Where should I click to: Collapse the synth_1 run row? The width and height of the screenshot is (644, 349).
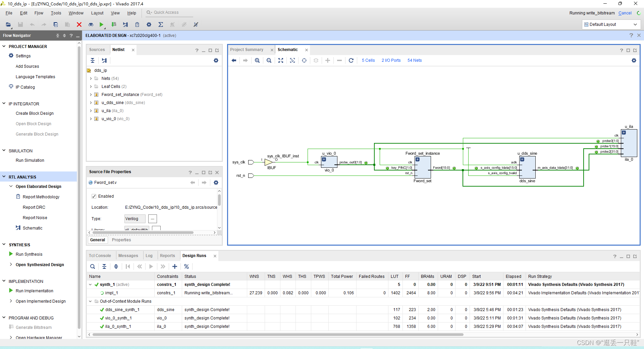click(x=90, y=285)
